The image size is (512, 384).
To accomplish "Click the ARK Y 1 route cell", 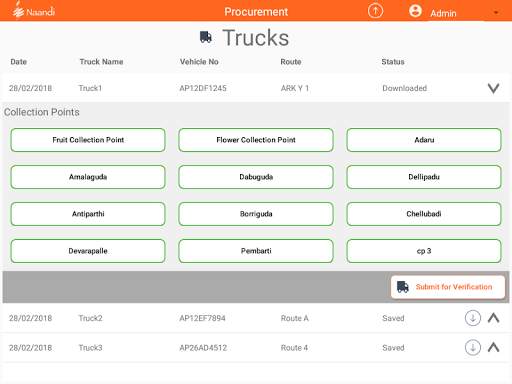I will pos(295,88).
